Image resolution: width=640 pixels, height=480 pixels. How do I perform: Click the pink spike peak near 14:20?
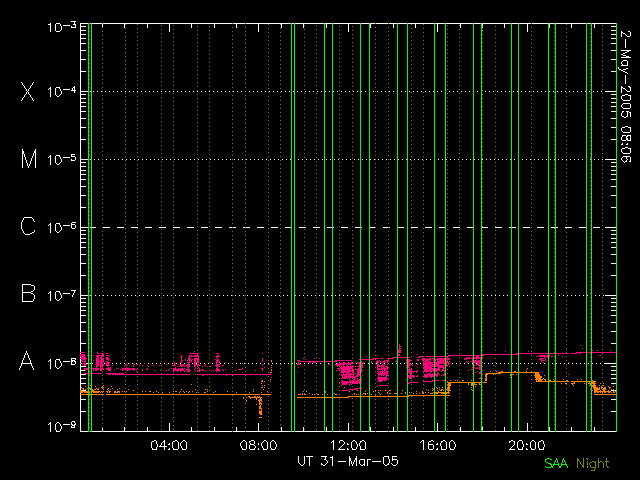click(x=400, y=347)
